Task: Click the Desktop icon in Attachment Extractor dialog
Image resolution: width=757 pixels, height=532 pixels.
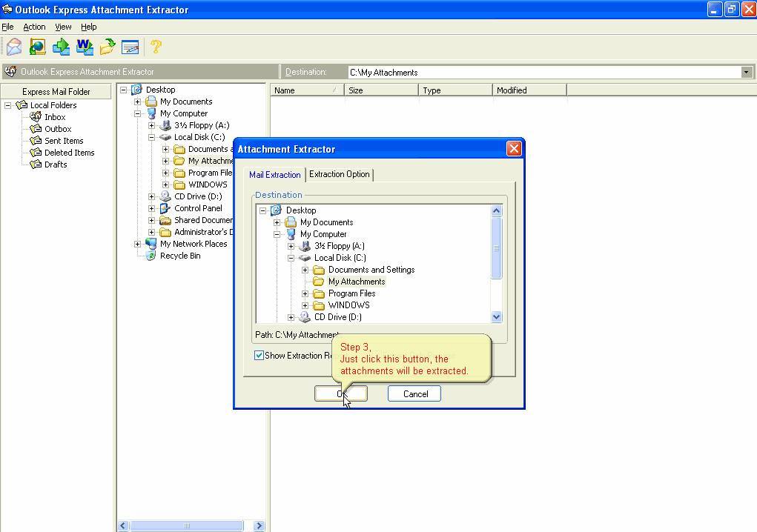Action: pyautogui.click(x=276, y=210)
